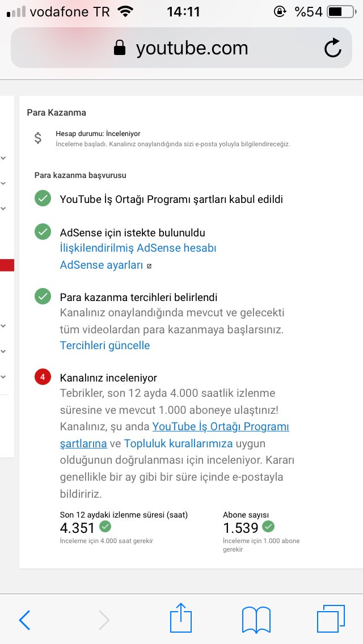Tap the red step 4 badge

pyautogui.click(x=43, y=376)
